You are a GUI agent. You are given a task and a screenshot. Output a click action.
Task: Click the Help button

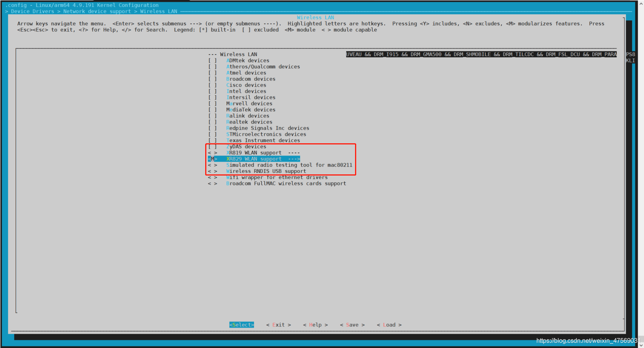point(315,325)
